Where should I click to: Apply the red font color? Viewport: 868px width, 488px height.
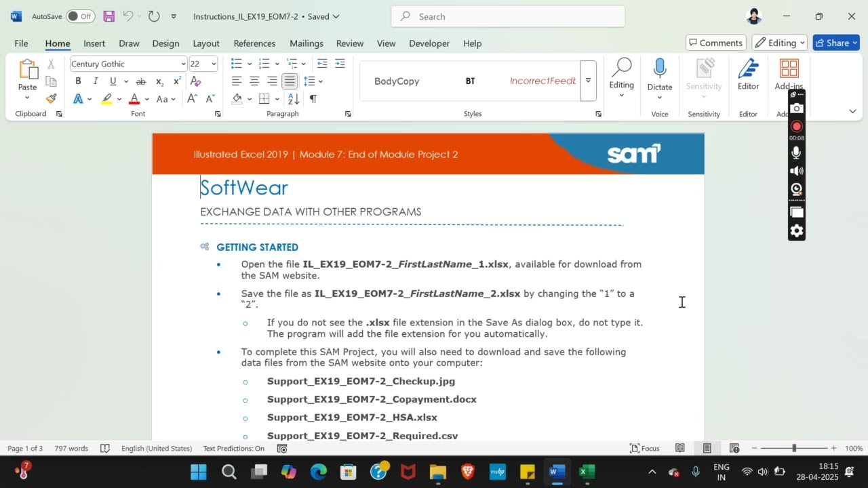point(134,99)
